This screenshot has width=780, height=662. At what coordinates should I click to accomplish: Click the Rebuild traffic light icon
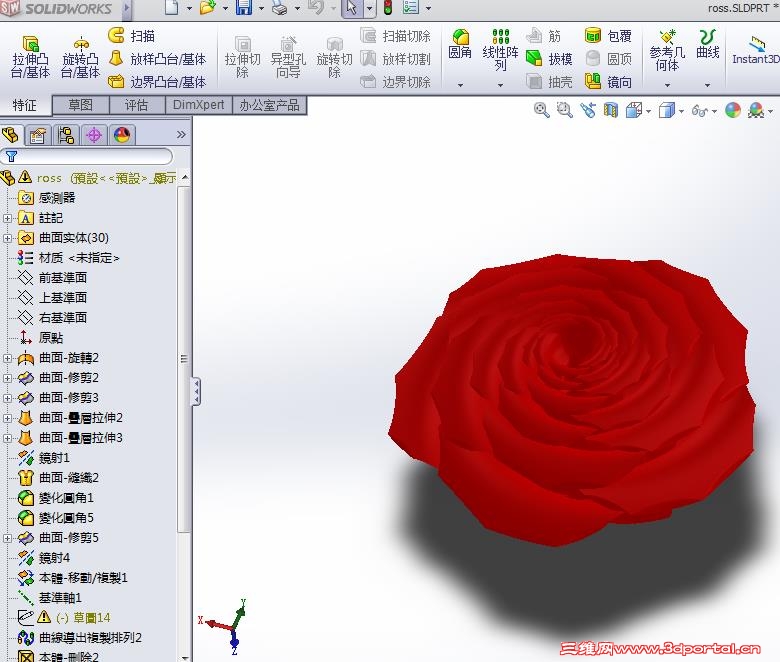point(388,8)
